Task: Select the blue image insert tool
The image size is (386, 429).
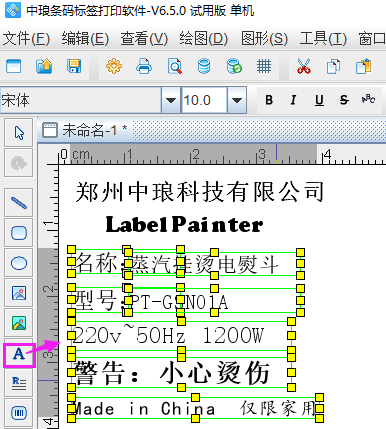Action: (x=19, y=293)
